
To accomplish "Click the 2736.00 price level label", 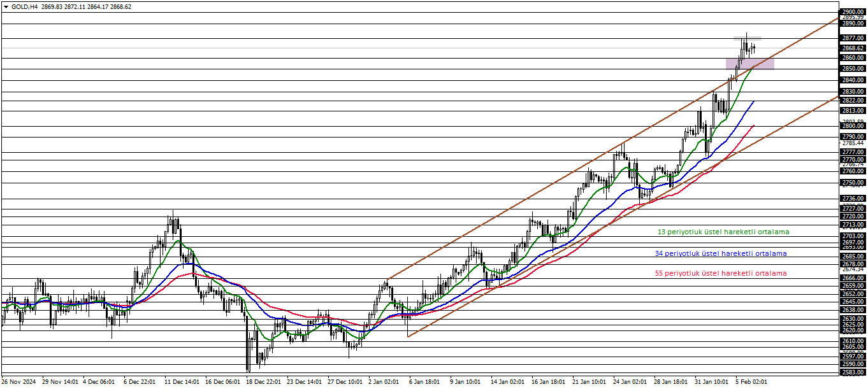I will click(x=853, y=199).
